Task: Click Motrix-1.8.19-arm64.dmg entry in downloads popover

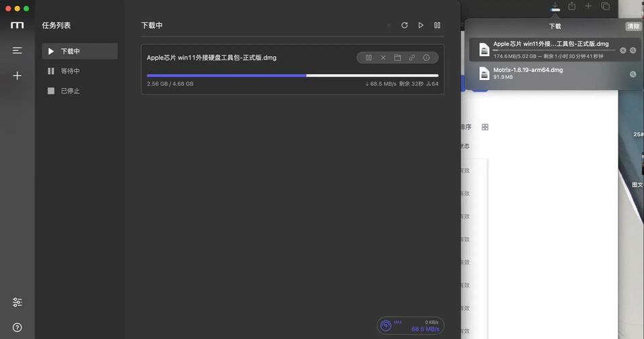Action: 555,73
